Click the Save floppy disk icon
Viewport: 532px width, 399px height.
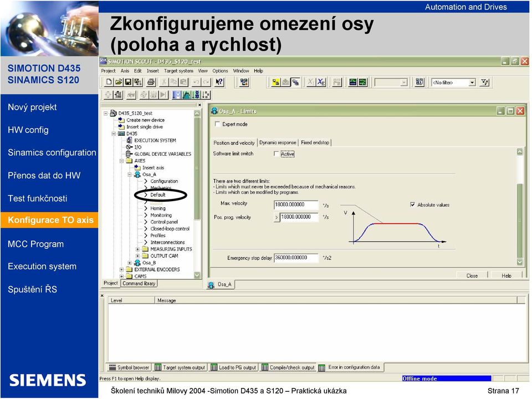pos(128,82)
